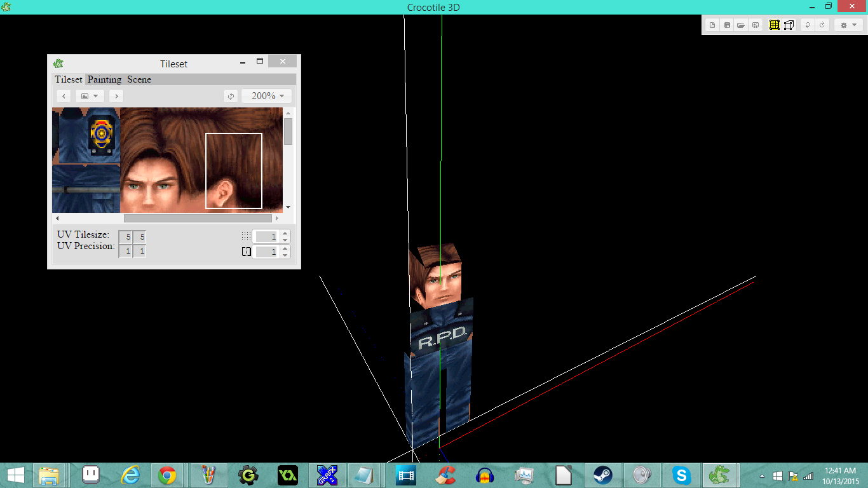Viewport: 868px width, 488px height.
Task: Click the second UV Tilesize field
Action: point(140,237)
